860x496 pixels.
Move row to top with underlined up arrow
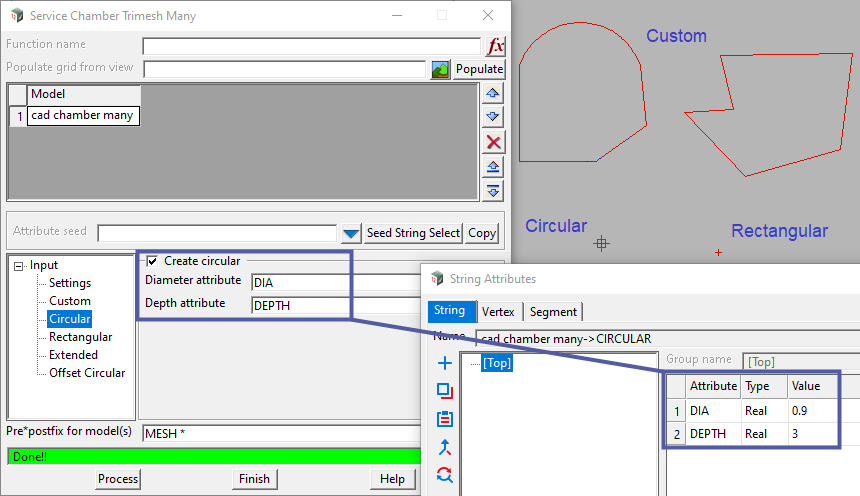[493, 166]
